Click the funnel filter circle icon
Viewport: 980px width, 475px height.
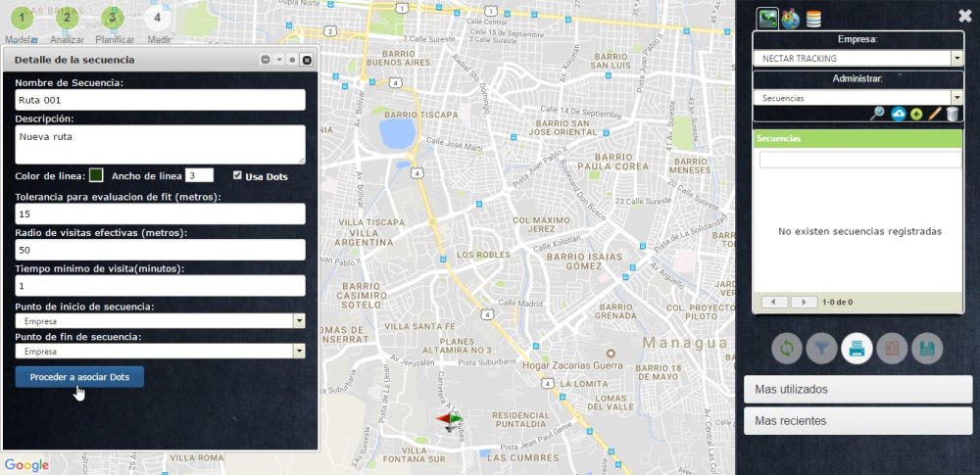[x=822, y=349]
